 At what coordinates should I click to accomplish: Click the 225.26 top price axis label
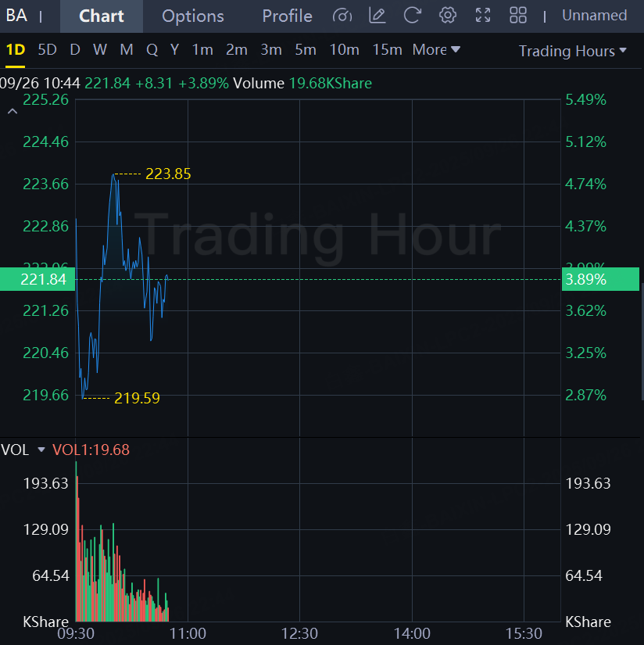click(x=45, y=100)
